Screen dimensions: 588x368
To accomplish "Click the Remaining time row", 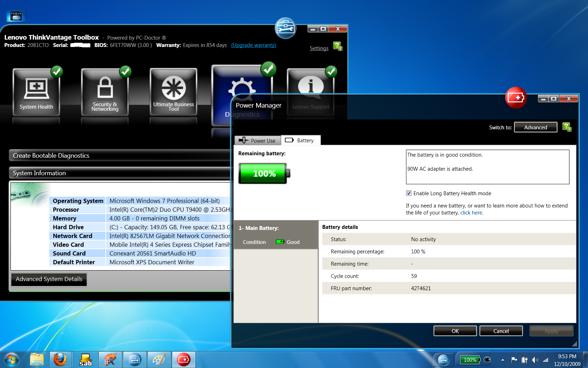I will pyautogui.click(x=449, y=264).
